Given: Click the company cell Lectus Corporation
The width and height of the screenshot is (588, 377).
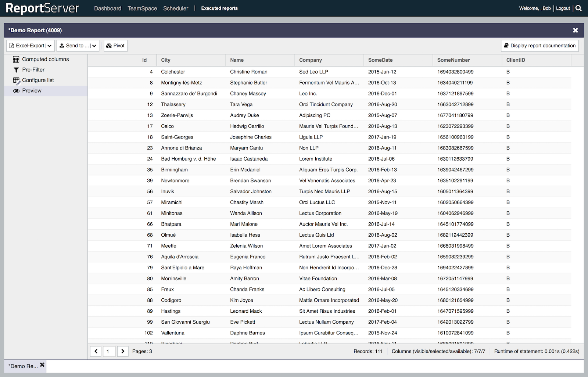Looking at the screenshot, I should pyautogui.click(x=320, y=213).
